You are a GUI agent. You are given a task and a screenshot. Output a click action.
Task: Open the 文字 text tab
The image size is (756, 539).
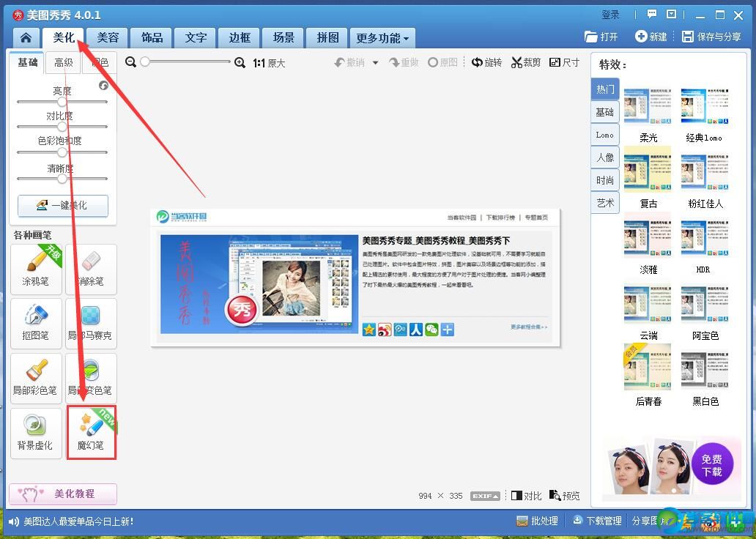tap(196, 37)
